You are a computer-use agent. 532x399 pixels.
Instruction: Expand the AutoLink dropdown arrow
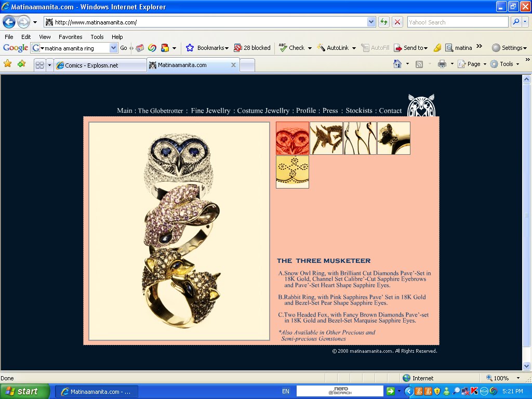(x=354, y=48)
